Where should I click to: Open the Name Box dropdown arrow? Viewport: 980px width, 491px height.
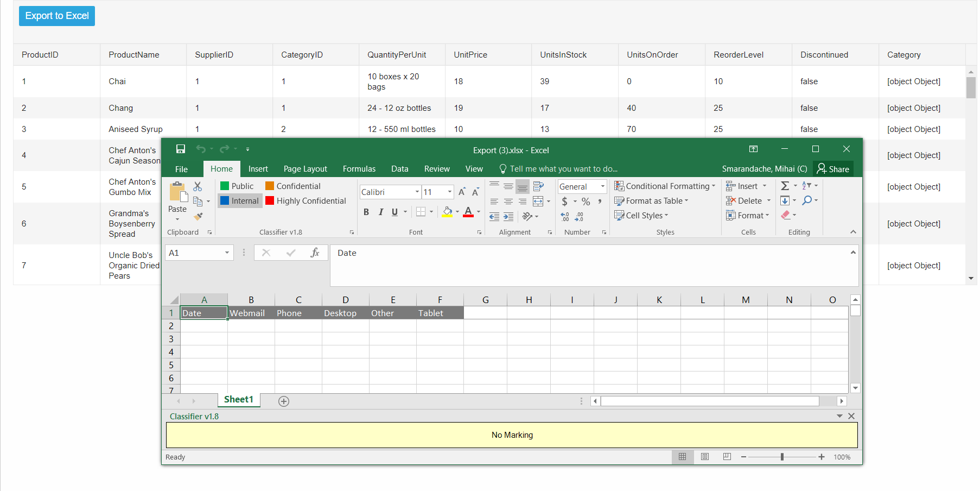227,253
